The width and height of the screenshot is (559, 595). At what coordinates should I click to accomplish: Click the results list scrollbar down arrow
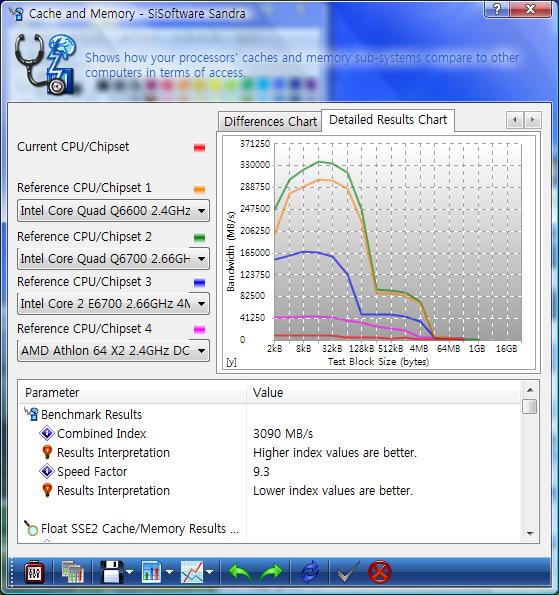coord(530,534)
